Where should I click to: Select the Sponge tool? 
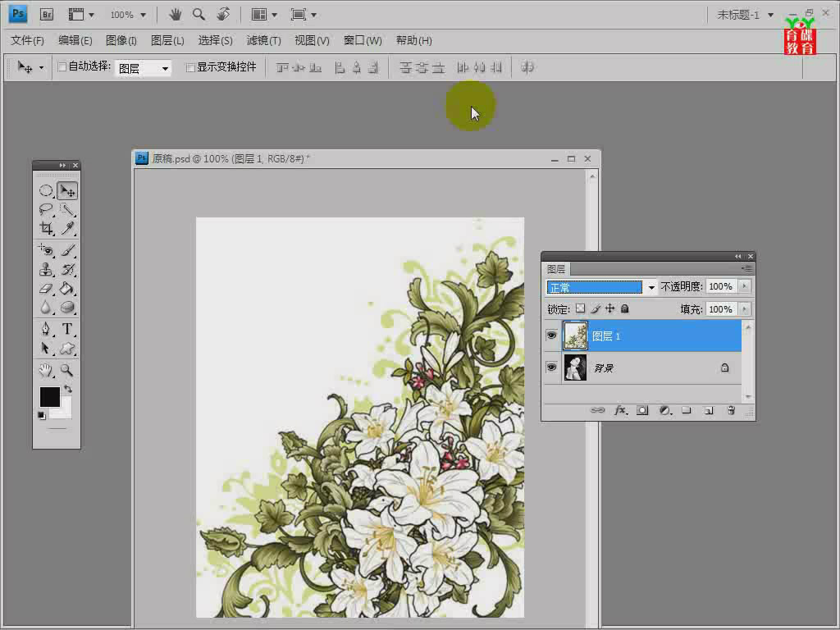(67, 307)
